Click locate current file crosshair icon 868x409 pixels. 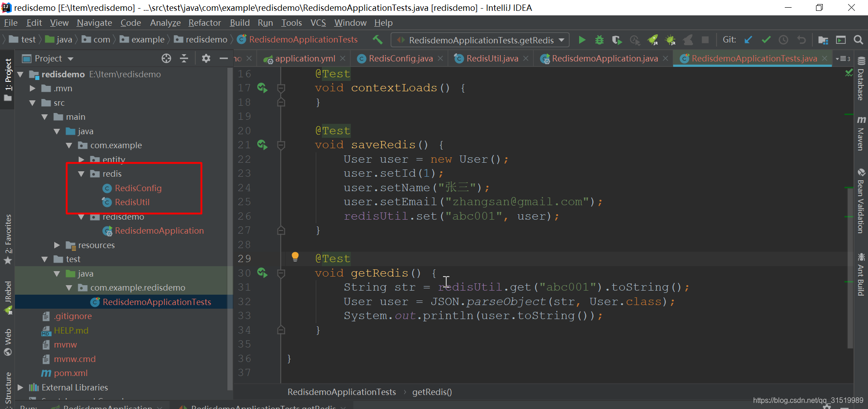pyautogui.click(x=166, y=58)
